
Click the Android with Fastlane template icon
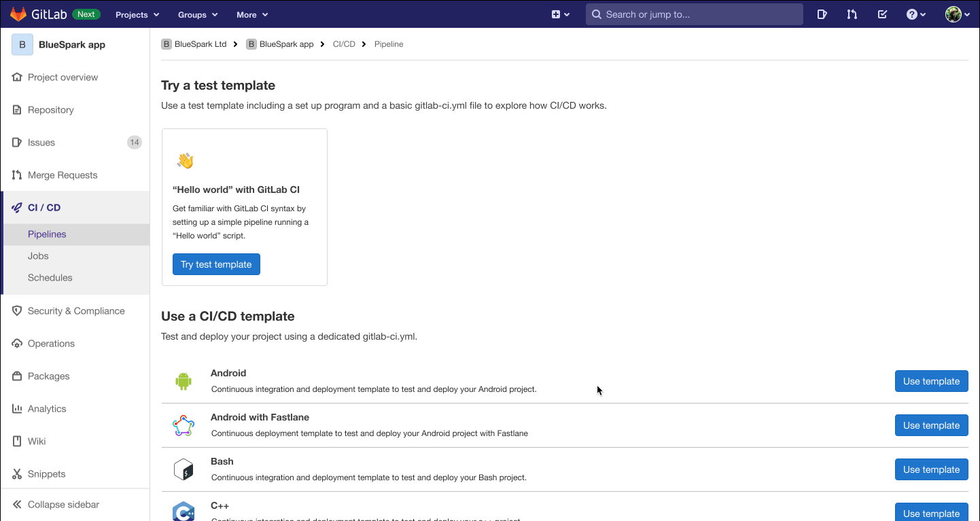[183, 425]
